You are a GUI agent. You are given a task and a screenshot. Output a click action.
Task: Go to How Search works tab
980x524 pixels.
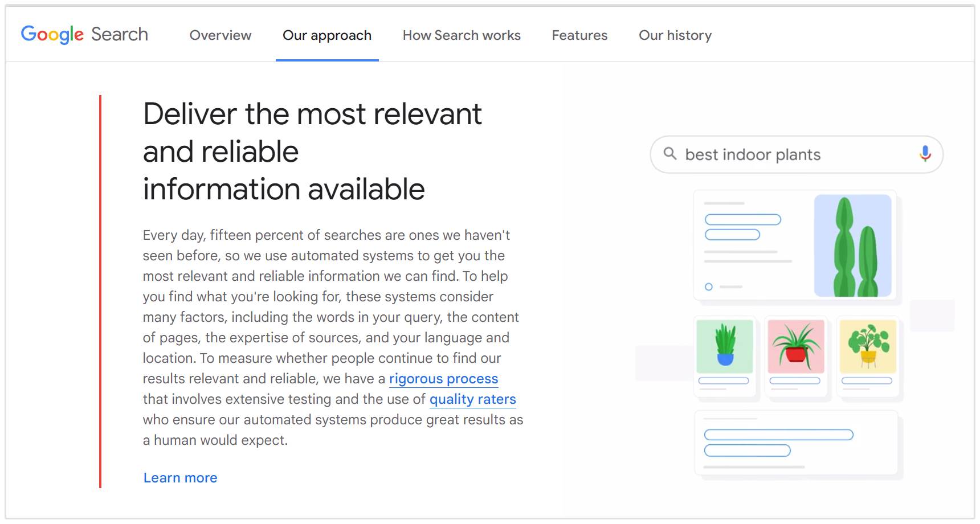[x=461, y=35]
